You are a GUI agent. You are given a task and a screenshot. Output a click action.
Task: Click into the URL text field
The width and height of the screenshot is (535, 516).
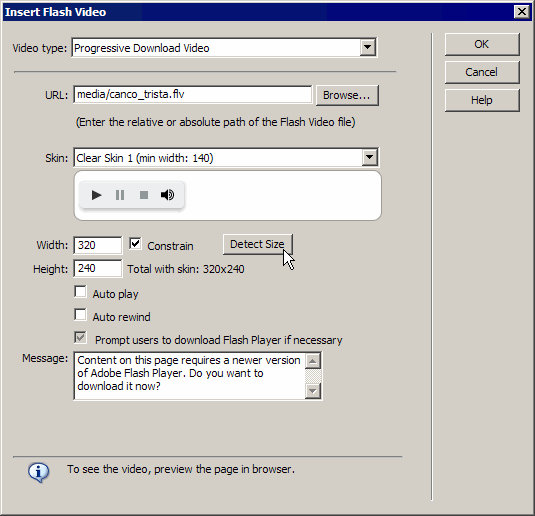(x=193, y=95)
